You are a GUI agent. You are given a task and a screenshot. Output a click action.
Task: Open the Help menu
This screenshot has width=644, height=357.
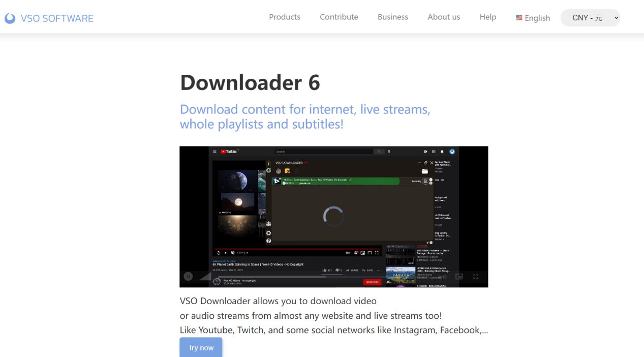(488, 17)
